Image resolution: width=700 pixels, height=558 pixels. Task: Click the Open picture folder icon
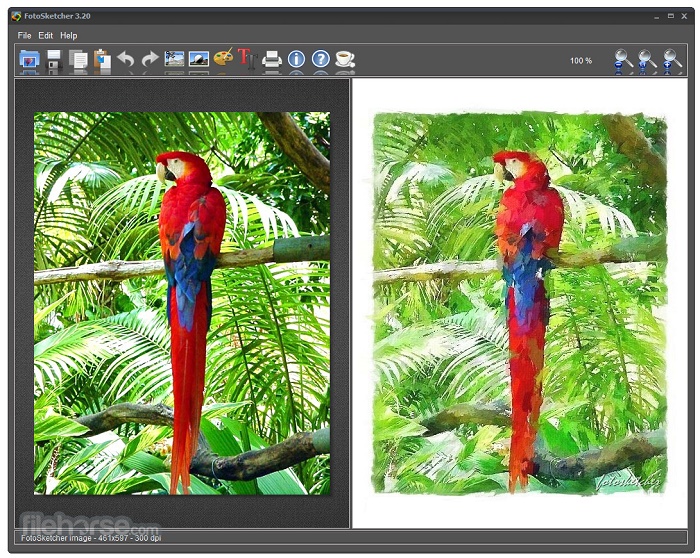[x=29, y=60]
